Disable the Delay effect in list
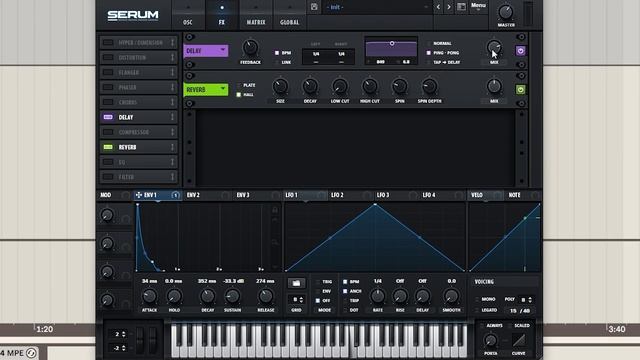This screenshot has height=360, width=640. click(x=108, y=117)
